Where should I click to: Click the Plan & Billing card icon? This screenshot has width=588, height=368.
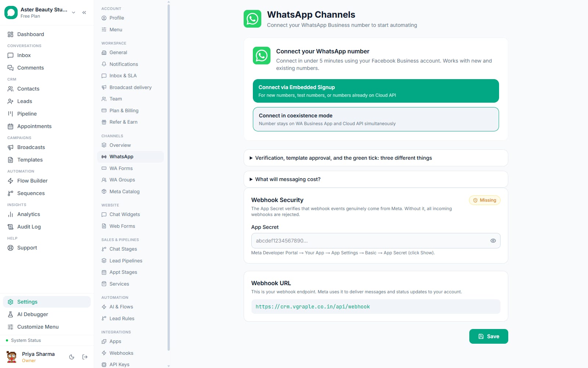click(104, 110)
